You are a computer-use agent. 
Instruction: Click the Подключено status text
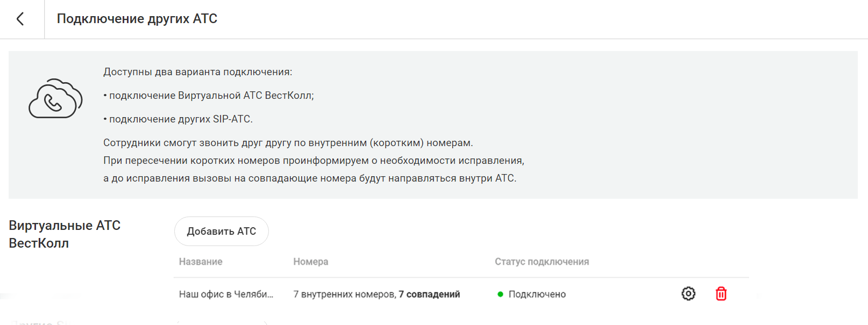click(537, 294)
